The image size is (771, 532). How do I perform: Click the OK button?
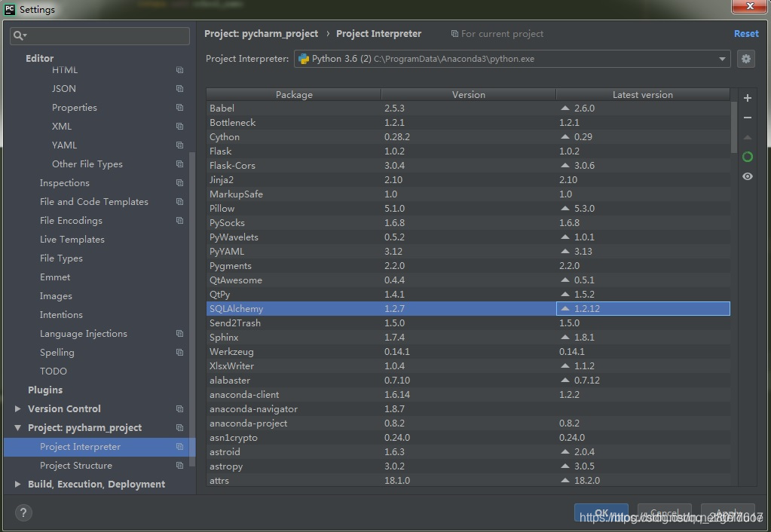click(x=601, y=513)
